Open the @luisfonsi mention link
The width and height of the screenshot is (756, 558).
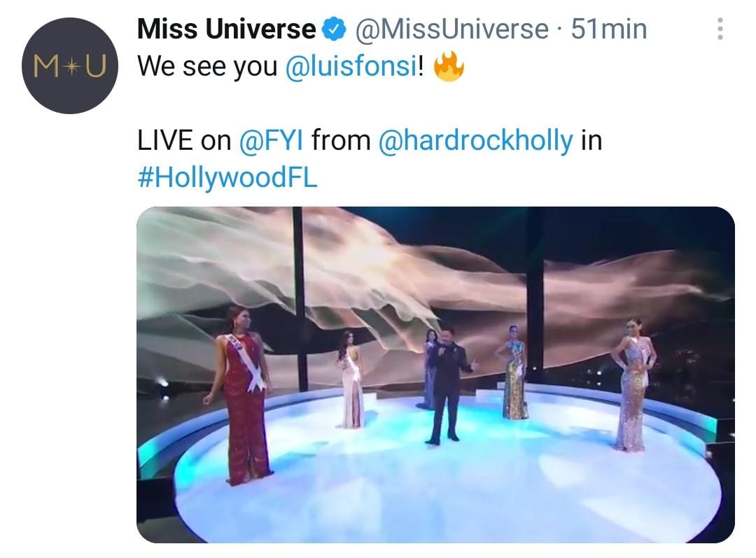click(x=351, y=66)
